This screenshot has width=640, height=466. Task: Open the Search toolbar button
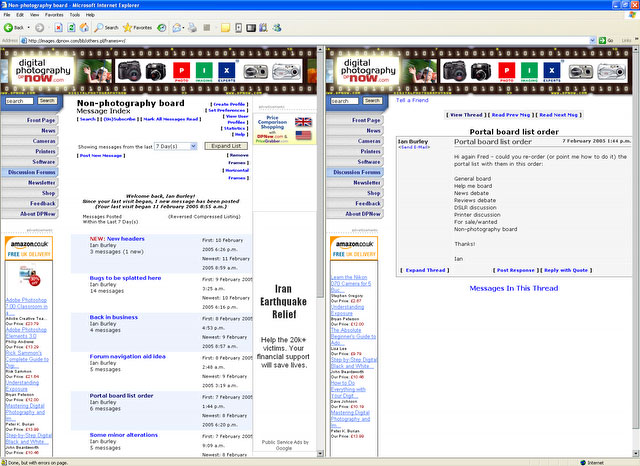pos(107,28)
